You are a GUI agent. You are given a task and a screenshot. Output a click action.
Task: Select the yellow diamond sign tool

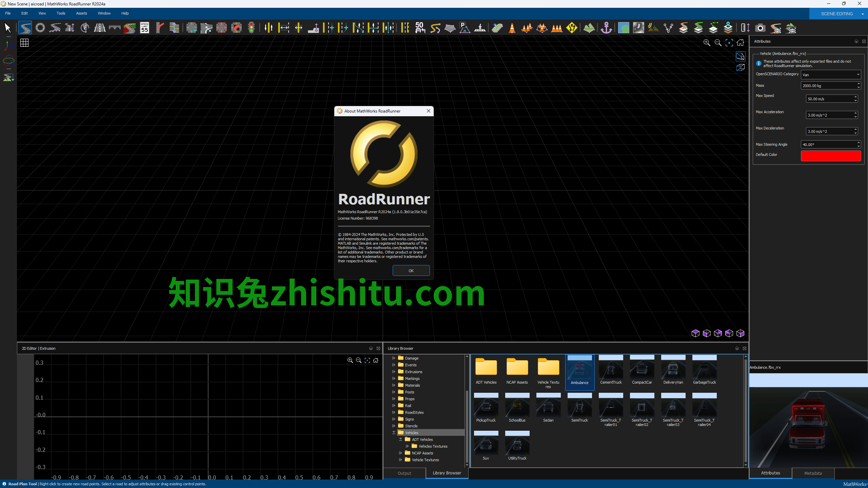pos(572,28)
